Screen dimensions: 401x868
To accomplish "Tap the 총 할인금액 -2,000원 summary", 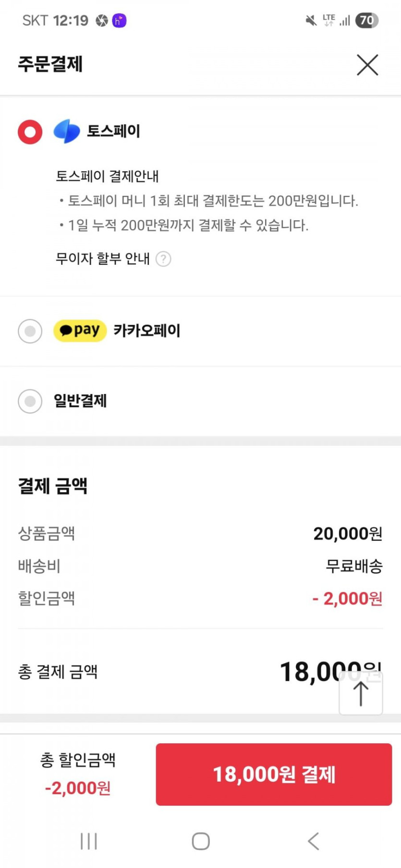I will point(78,773).
